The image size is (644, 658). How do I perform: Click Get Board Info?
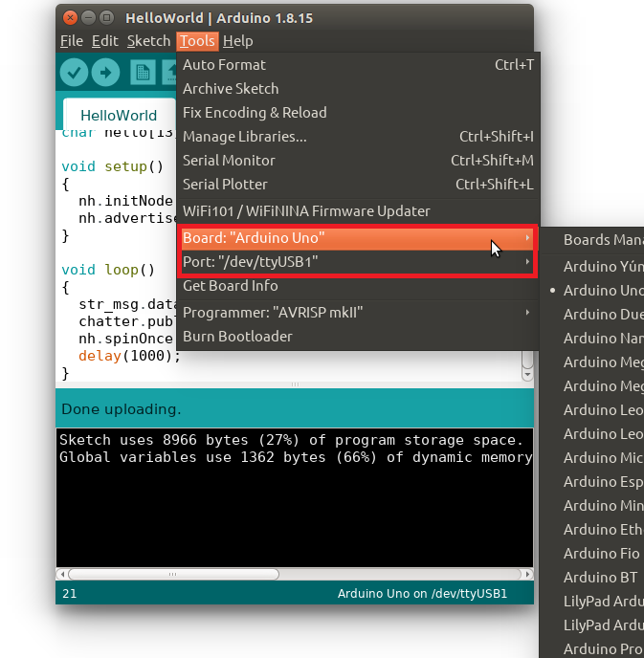pos(358,286)
